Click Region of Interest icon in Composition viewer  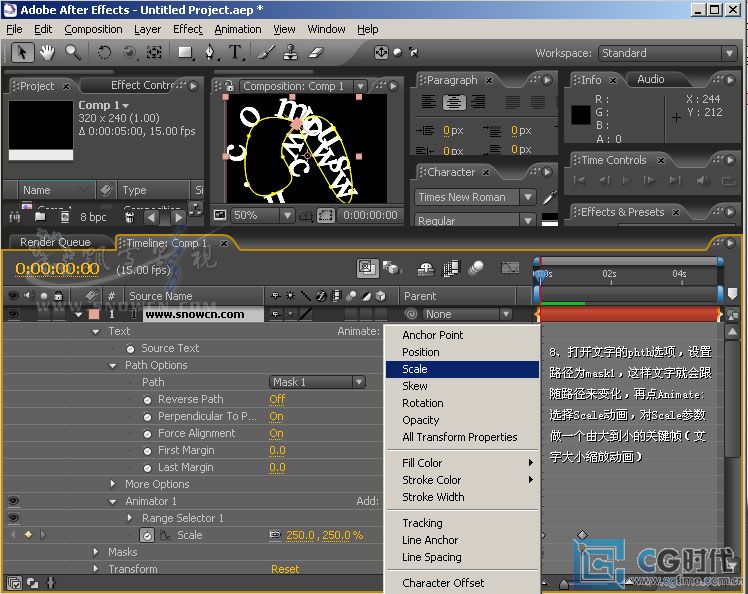point(326,216)
